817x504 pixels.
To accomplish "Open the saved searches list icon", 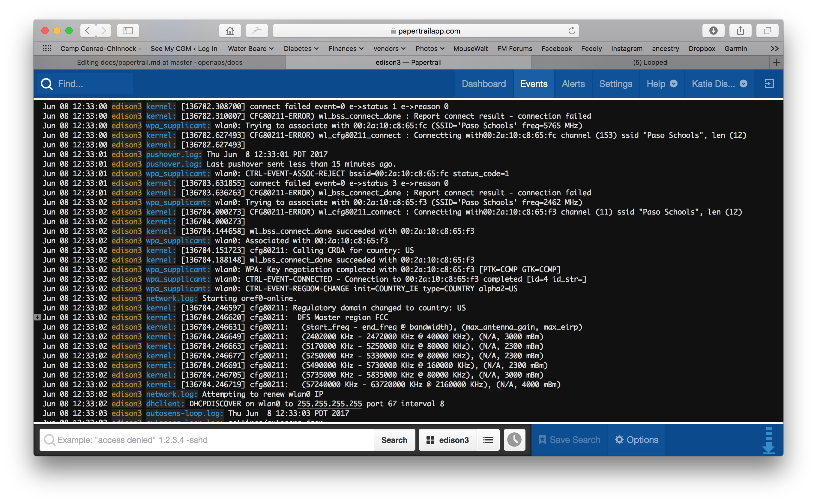I will point(488,440).
